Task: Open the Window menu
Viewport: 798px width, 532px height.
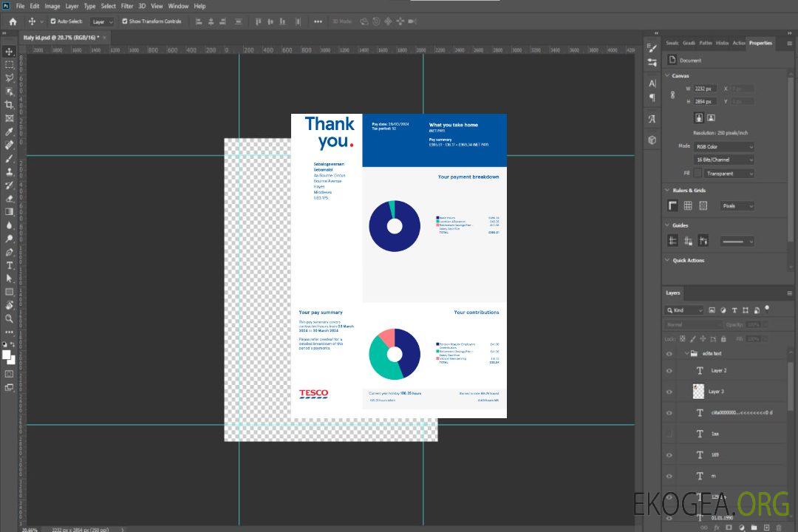Action: click(x=178, y=6)
